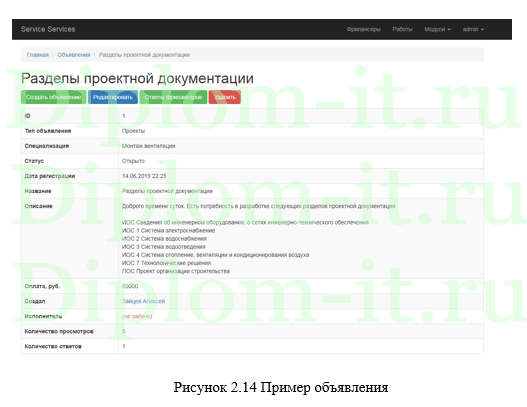This screenshot has width=527, height=407.
Task: Click the line ИОС 1 Система электроснабжение
Action: (168, 231)
